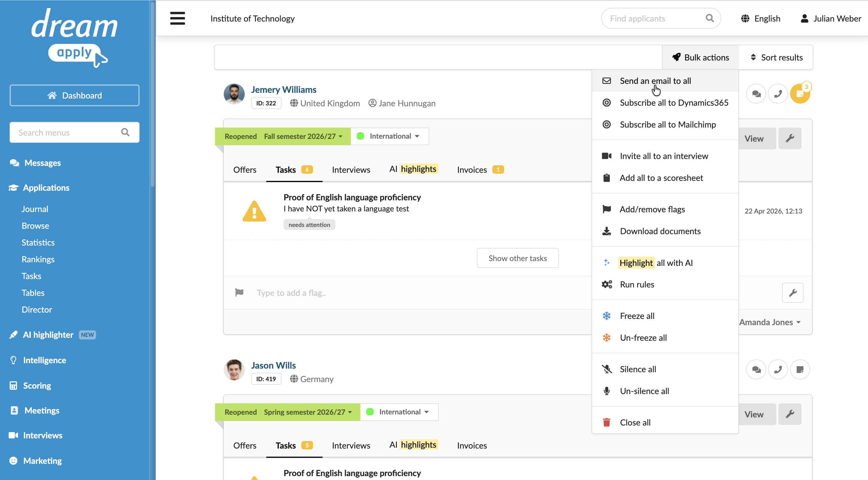Screen dimensions: 868x480
Task: Select Un-silence all
Action: pos(665,391)
